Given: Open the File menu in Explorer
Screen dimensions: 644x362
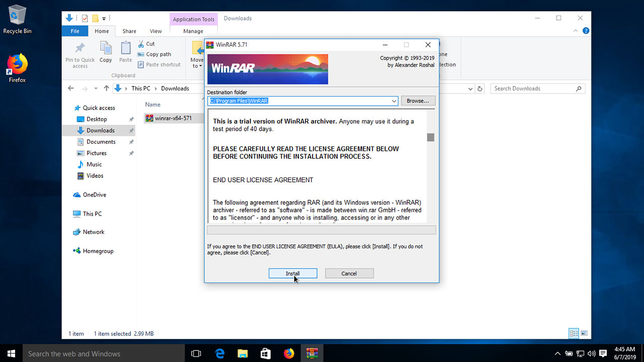Looking at the screenshot, I should pos(75,31).
